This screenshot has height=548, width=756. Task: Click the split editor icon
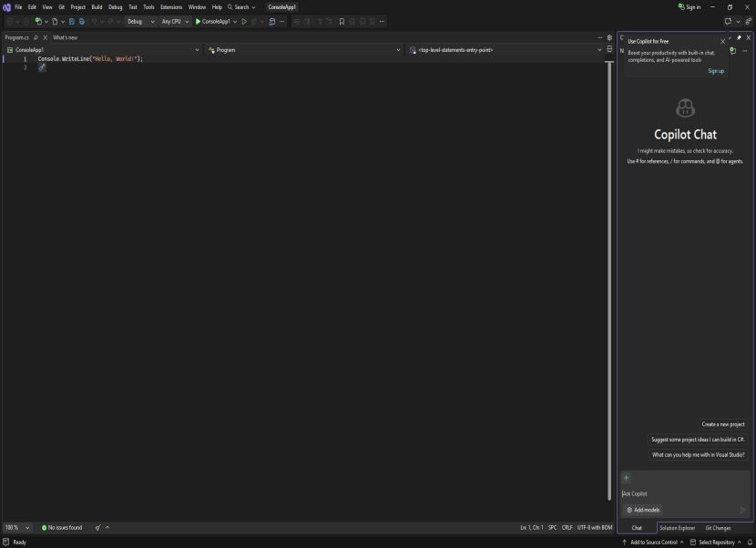point(609,49)
